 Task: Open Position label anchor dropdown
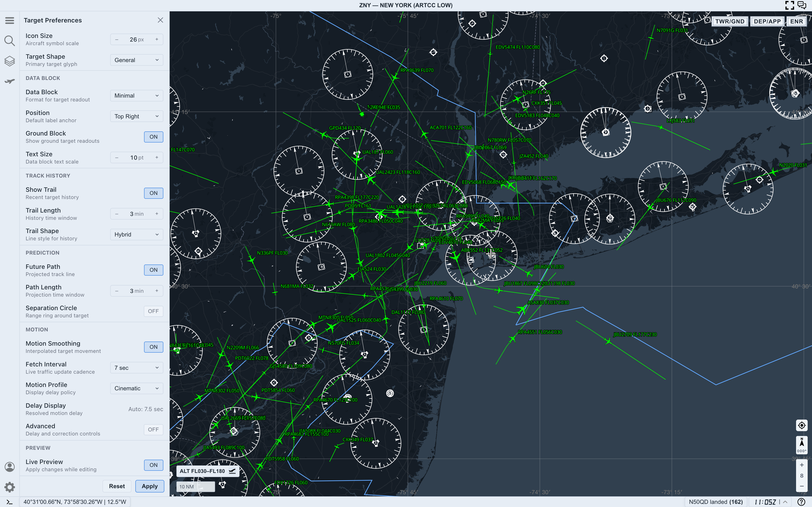coord(137,116)
